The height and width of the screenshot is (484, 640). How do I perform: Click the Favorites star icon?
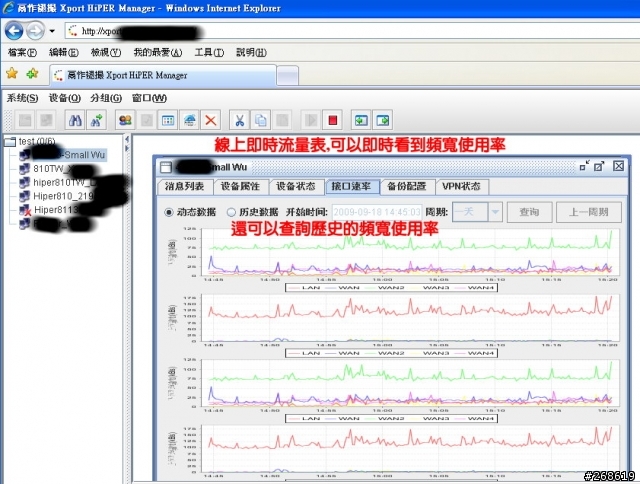(12, 73)
